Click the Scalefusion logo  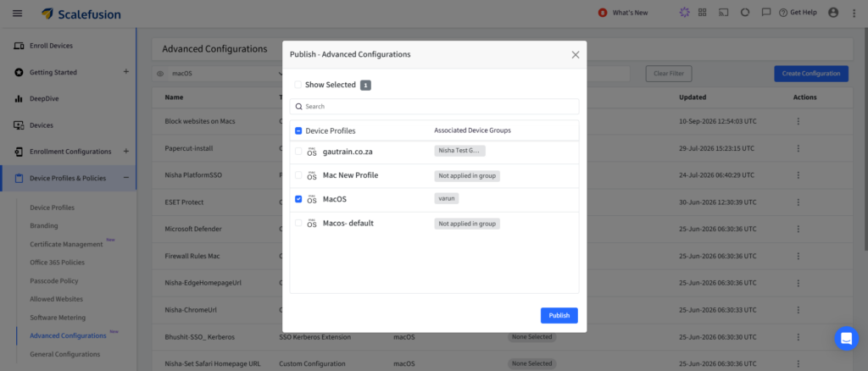(81, 14)
